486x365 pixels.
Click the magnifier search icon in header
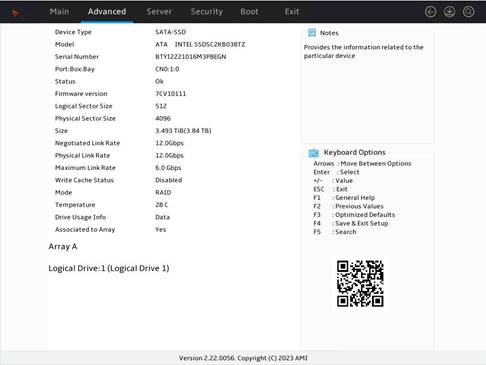(x=468, y=12)
